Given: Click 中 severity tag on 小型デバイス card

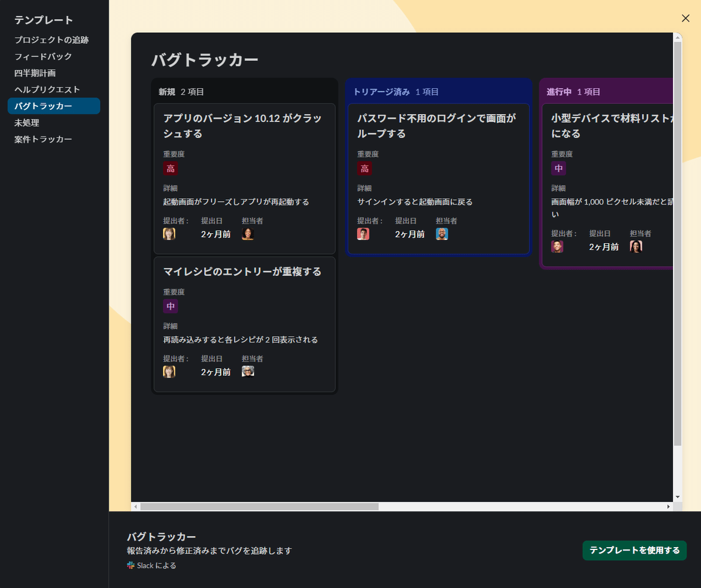Looking at the screenshot, I should (558, 168).
